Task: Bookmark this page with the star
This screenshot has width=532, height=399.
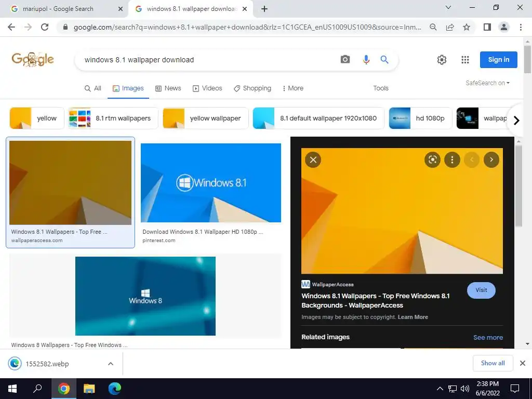Action: pos(467,27)
